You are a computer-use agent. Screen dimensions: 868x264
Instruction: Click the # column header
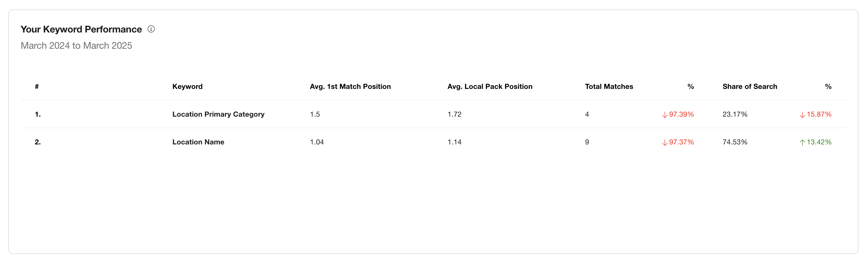(37, 86)
